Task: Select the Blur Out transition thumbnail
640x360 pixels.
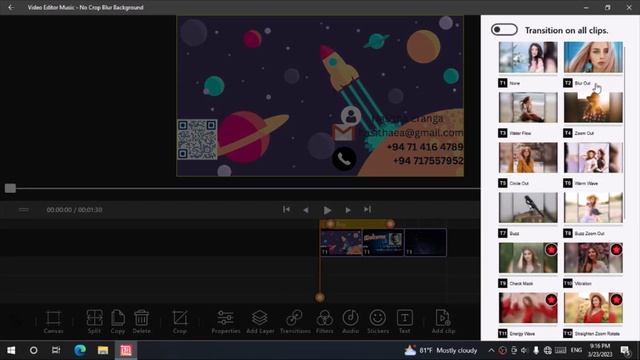Action: point(593,58)
